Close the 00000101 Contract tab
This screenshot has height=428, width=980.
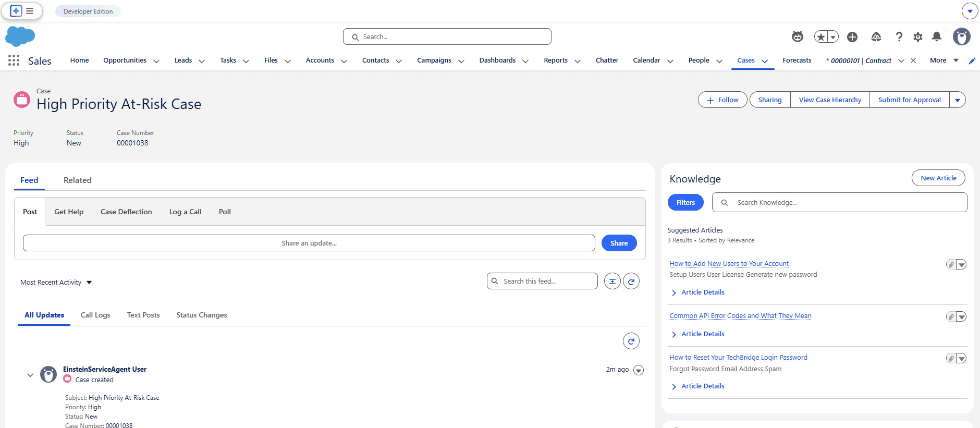pyautogui.click(x=913, y=60)
